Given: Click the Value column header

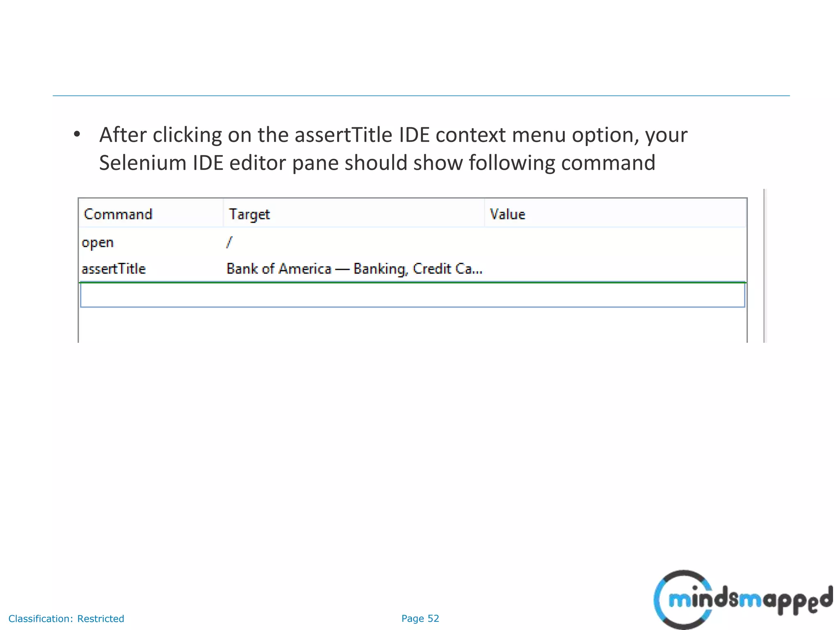Looking at the screenshot, I should (507, 214).
